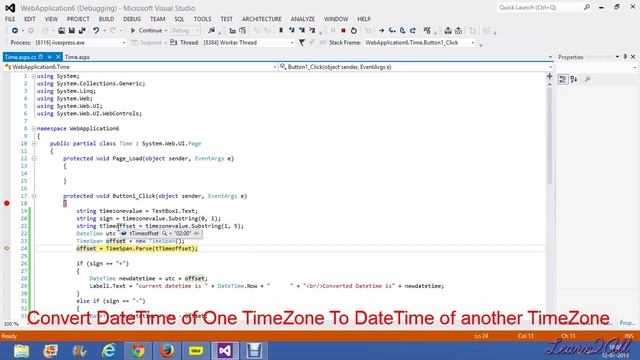Viewport: 640px width, 360px height.
Task: Open the Undo history dropdown arrow
Action: pyautogui.click(x=104, y=31)
